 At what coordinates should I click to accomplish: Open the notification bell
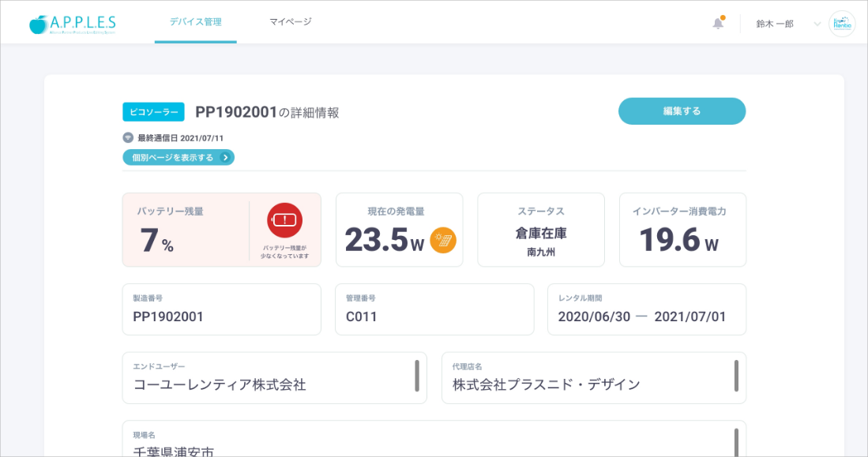click(717, 23)
